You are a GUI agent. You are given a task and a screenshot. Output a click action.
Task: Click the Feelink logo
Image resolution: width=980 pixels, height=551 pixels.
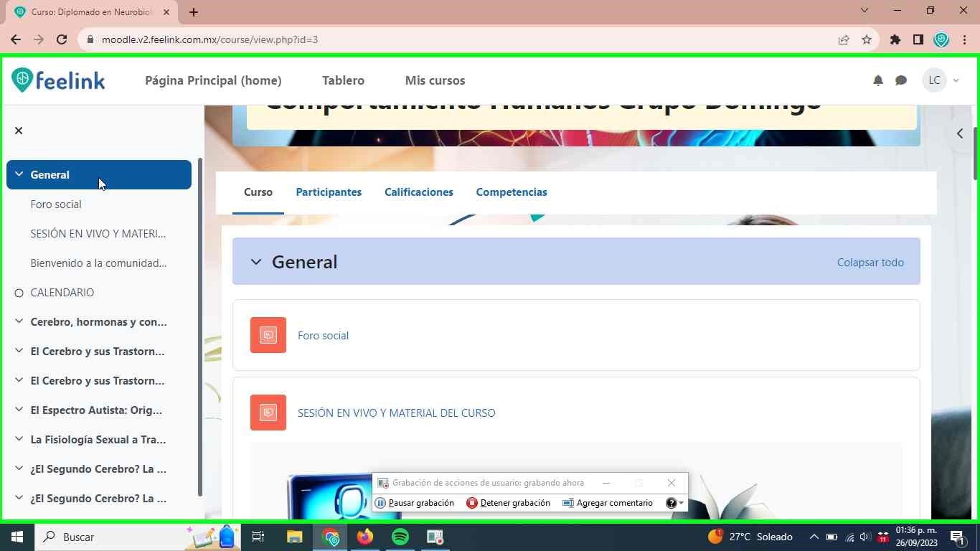click(x=57, y=80)
